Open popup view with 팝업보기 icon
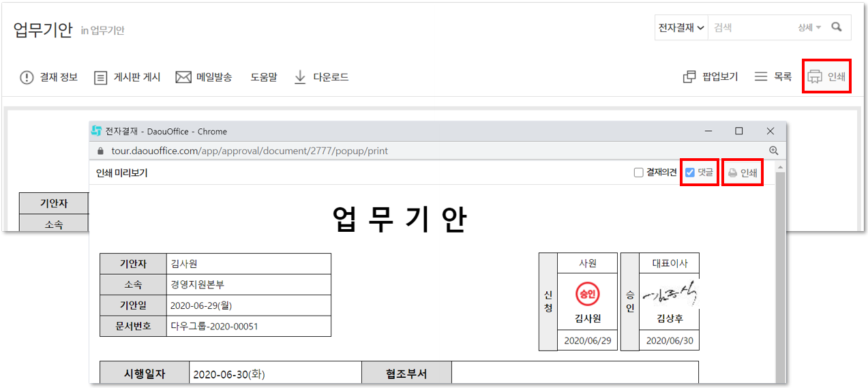 coord(689,77)
